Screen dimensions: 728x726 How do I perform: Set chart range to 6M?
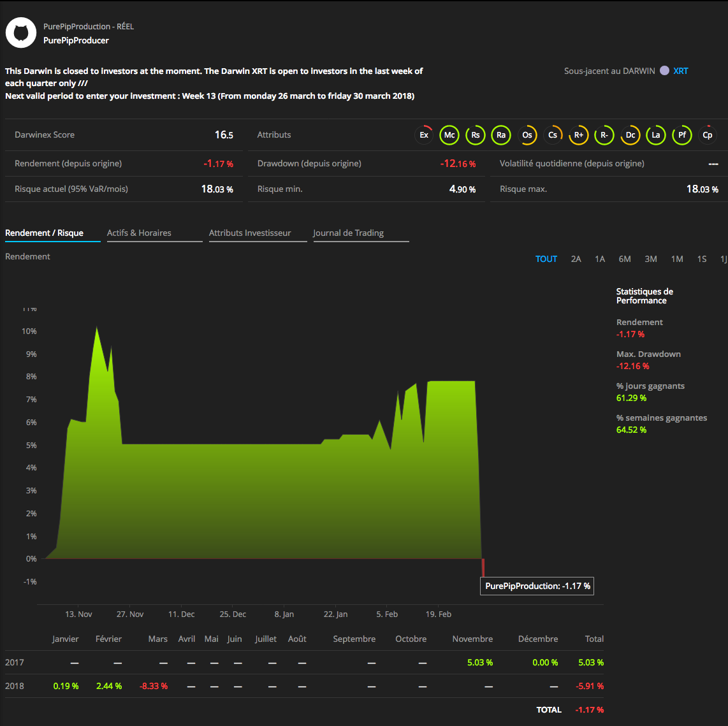(625, 259)
